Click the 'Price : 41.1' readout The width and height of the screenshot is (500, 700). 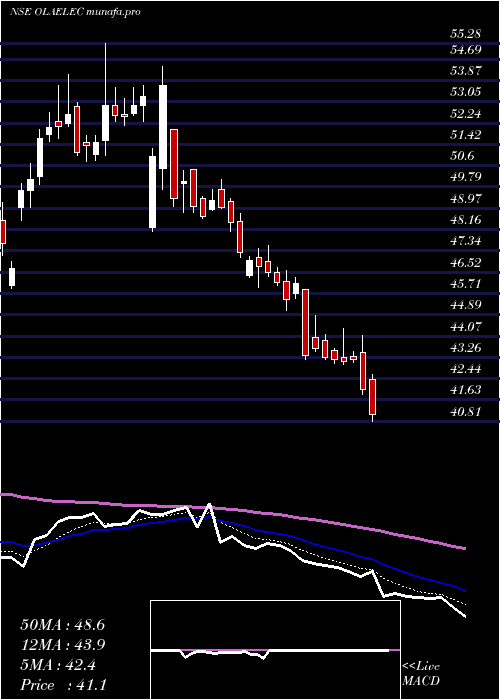pyautogui.click(x=62, y=685)
